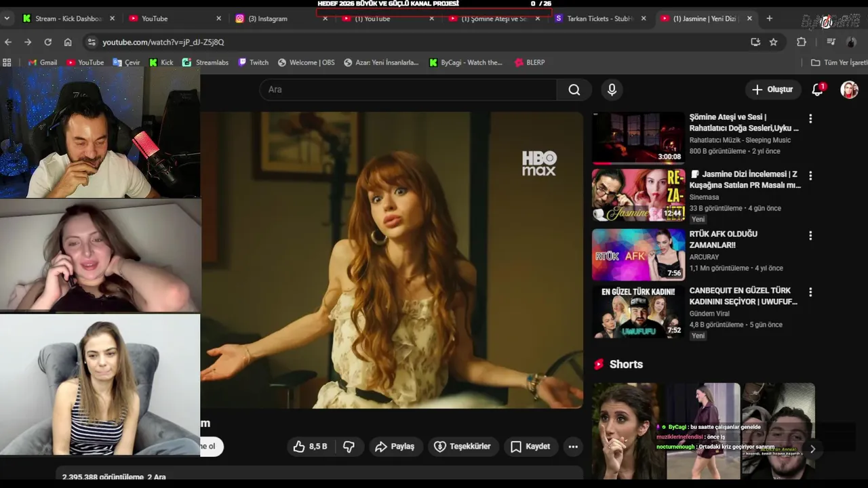The height and width of the screenshot is (488, 868).
Task: Open the Kick bookmark
Action: 161,62
